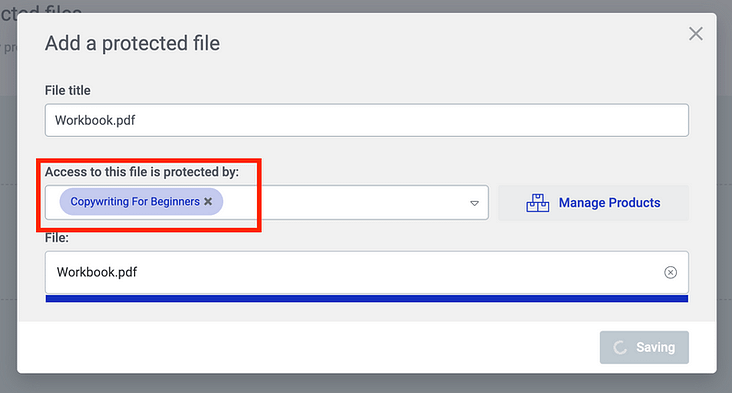Click the white footer area left of Saving
The image size is (732, 393).
pos(308,347)
